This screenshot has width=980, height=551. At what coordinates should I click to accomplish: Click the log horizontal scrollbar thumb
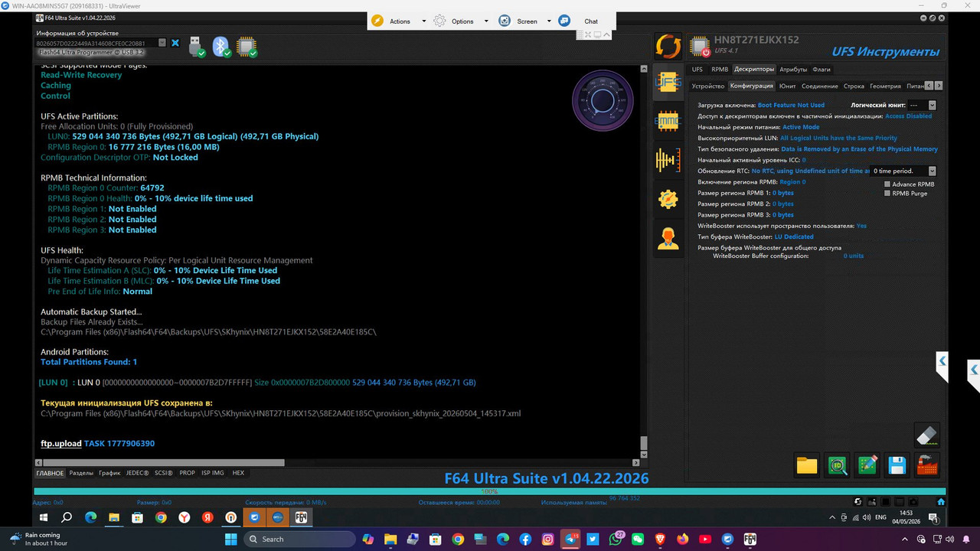click(x=164, y=463)
